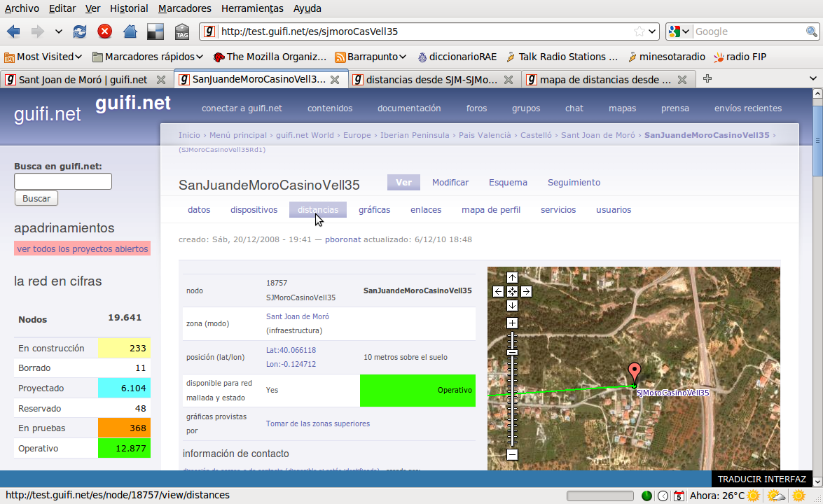823x504 pixels.
Task: Click the Busca en guifi.net text field
Action: pyautogui.click(x=63, y=181)
